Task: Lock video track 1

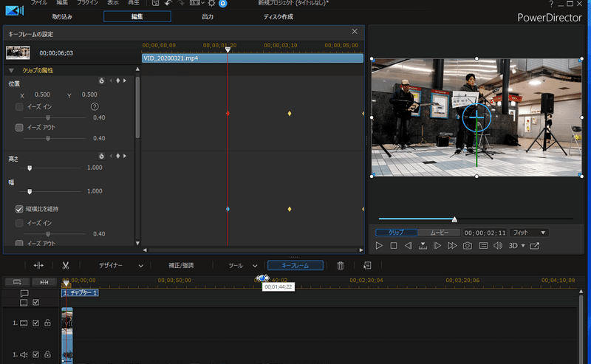Action: coord(47,323)
